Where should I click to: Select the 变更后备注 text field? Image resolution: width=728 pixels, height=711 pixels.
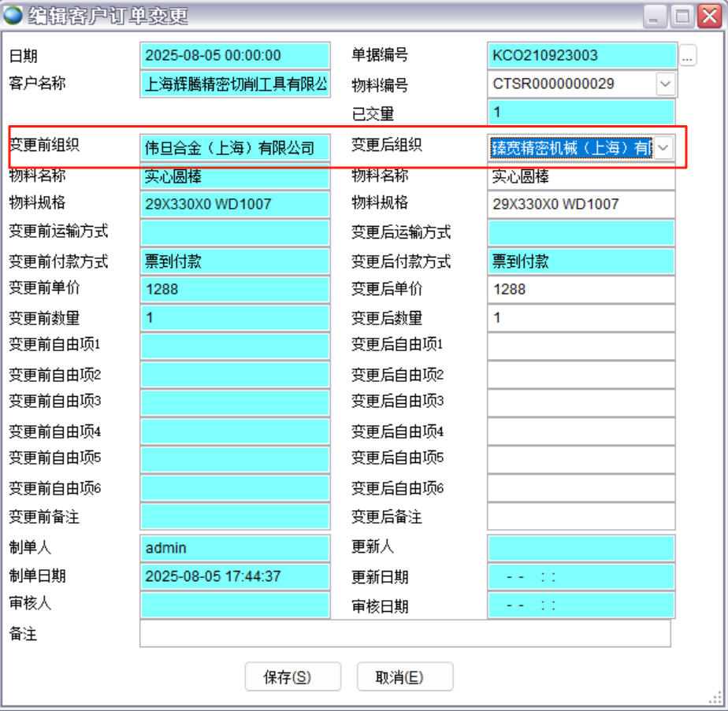[x=581, y=517]
